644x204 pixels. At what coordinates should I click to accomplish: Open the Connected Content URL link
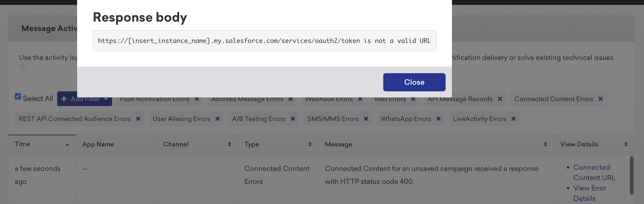pyautogui.click(x=594, y=173)
